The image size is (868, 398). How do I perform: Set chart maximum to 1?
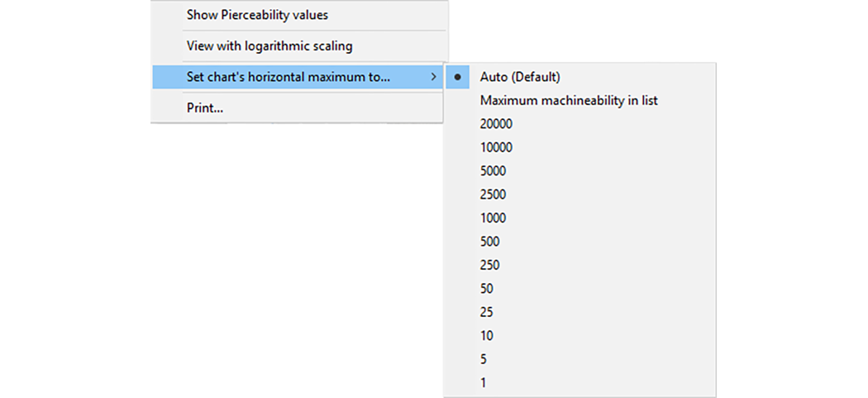[580, 382]
